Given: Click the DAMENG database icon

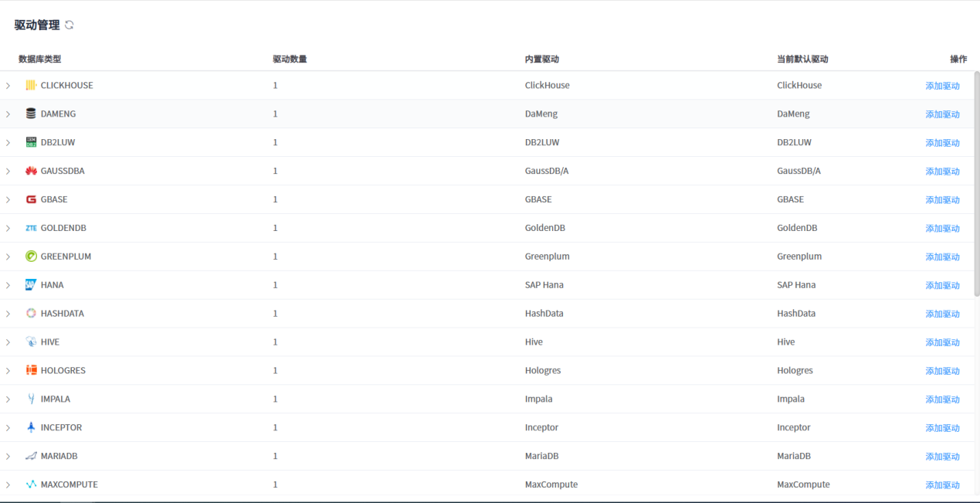Looking at the screenshot, I should coord(31,114).
